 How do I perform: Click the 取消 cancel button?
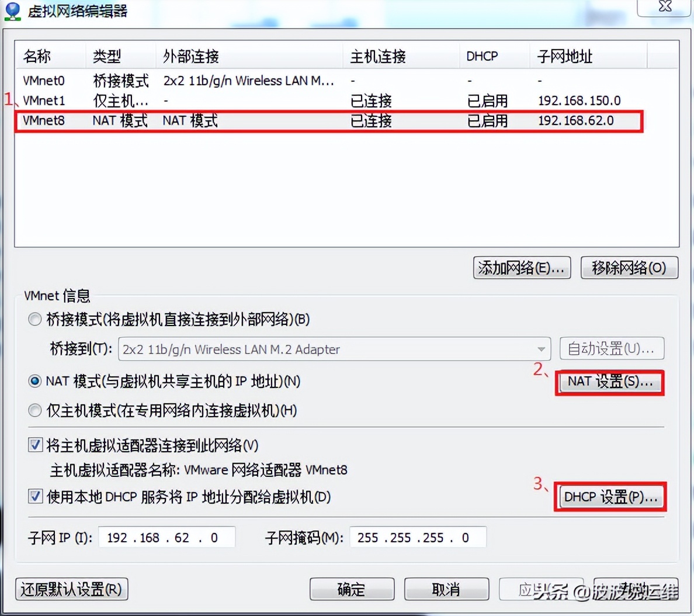click(x=446, y=589)
